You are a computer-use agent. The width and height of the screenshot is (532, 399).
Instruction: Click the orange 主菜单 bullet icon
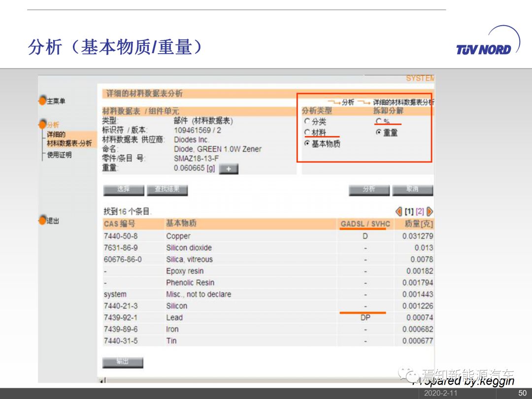click(42, 100)
